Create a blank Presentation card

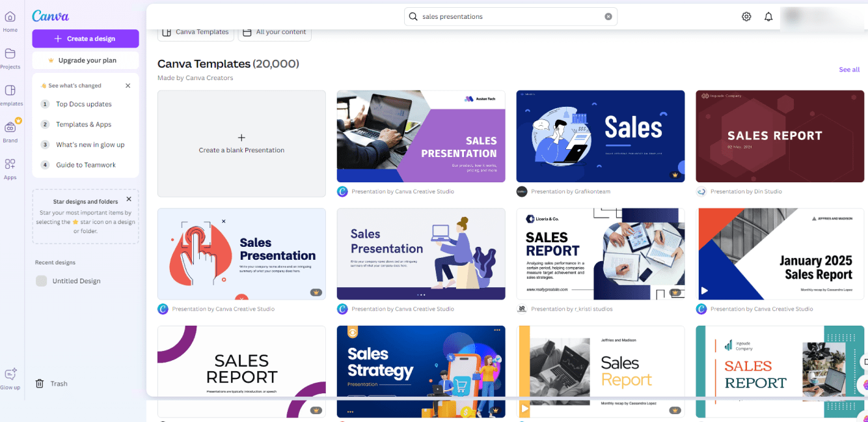(x=241, y=143)
